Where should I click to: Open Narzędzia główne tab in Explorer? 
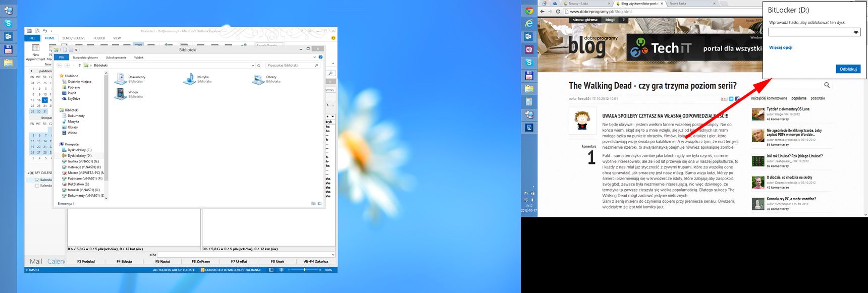coord(85,57)
